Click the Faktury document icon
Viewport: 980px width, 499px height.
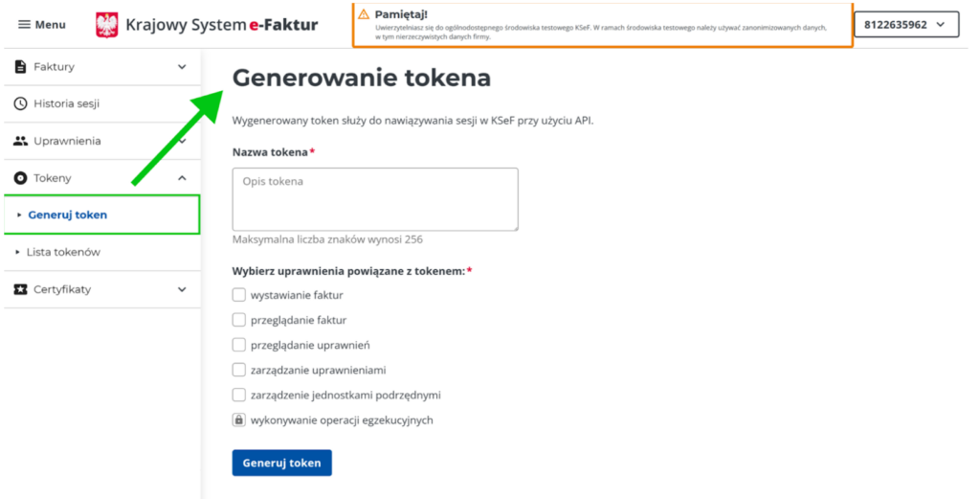pos(21,67)
